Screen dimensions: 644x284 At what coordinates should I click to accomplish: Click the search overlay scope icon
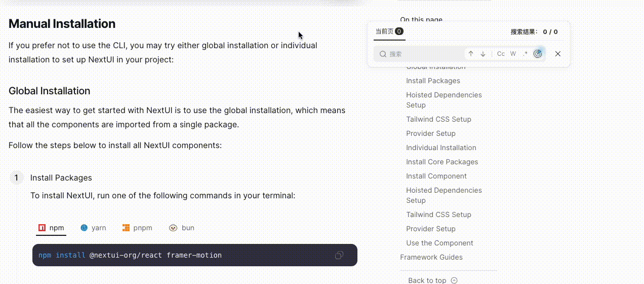[538, 54]
